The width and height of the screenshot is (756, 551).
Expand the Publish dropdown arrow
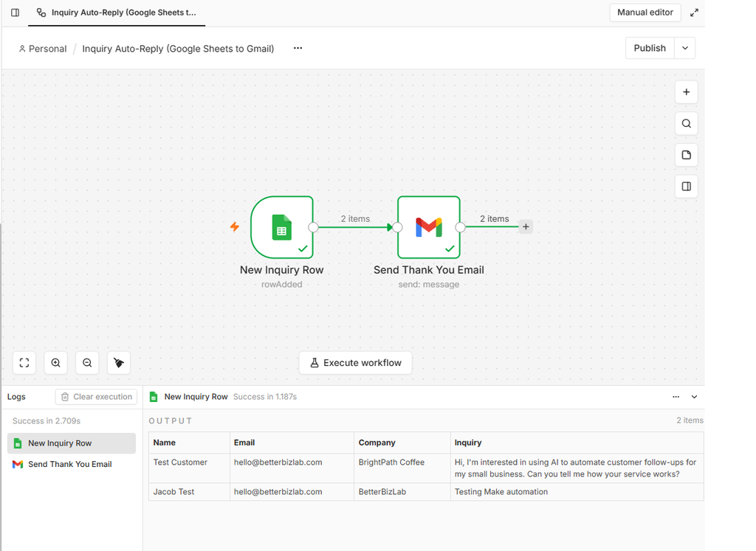pyautogui.click(x=684, y=48)
